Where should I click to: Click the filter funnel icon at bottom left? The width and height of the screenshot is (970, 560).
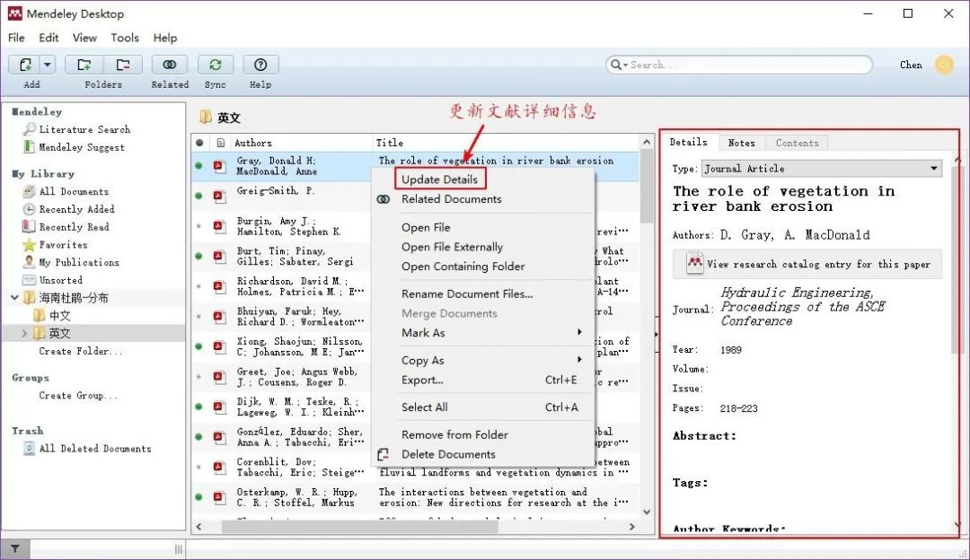15,548
